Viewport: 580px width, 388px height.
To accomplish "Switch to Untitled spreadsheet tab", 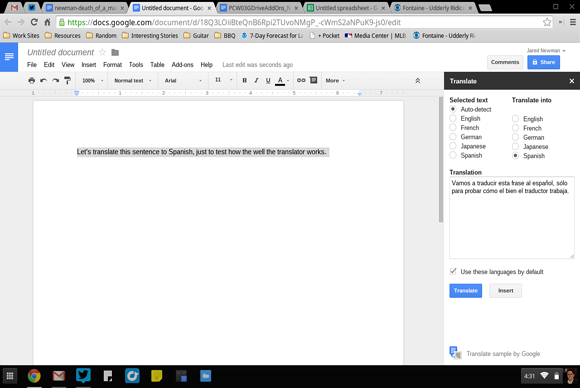I will tap(345, 8).
